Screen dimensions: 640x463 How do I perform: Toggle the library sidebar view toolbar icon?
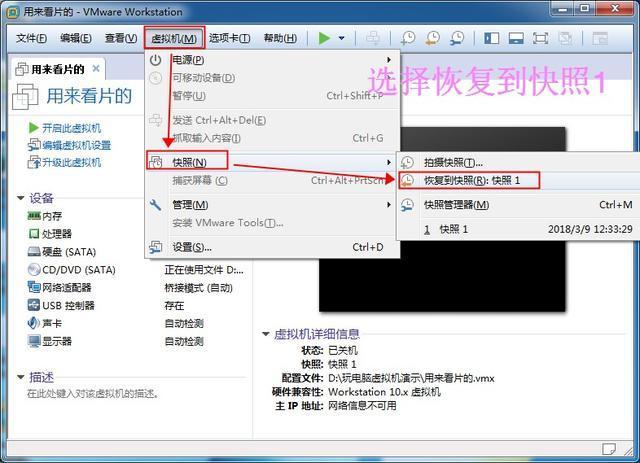coord(491,38)
